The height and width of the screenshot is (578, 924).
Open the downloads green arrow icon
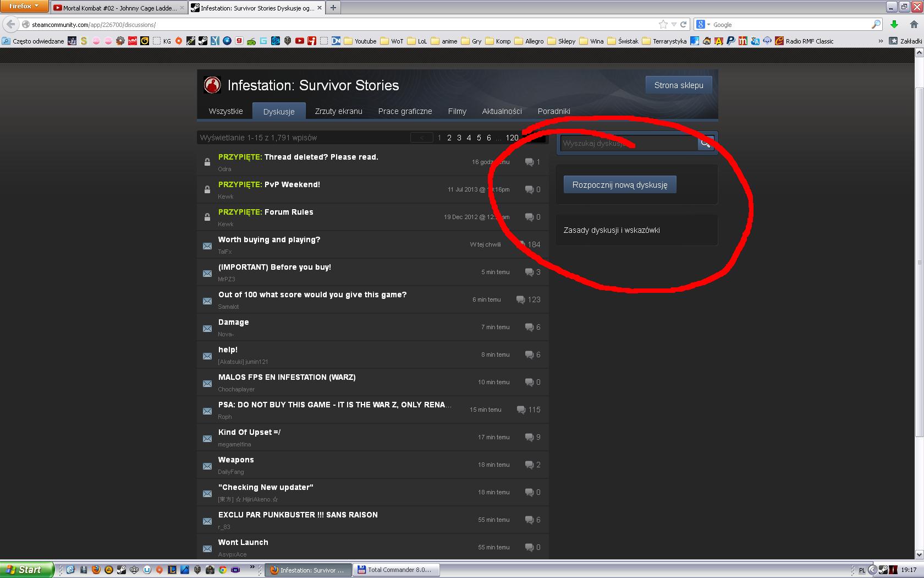[x=894, y=24]
